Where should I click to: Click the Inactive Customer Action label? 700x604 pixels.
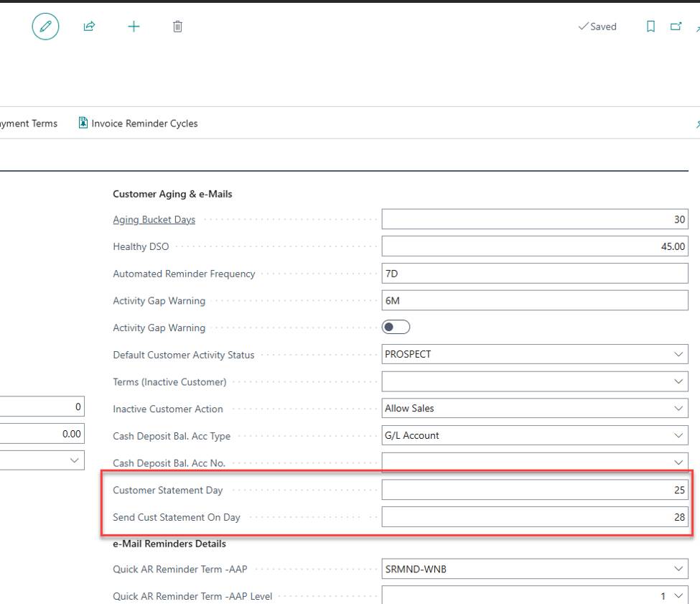point(168,409)
